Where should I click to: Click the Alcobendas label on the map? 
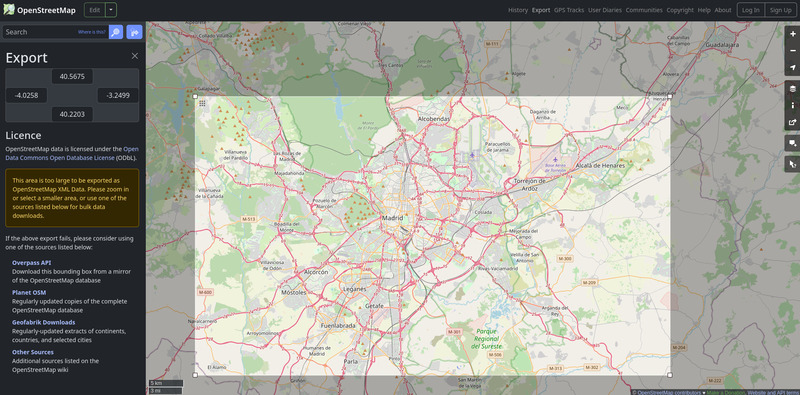coord(434,118)
